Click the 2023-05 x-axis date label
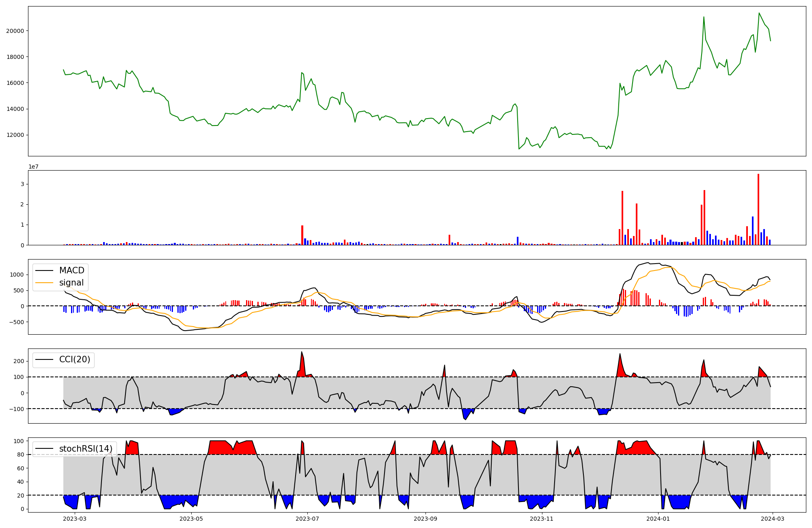Screen dimensions: 812x528 (191, 519)
